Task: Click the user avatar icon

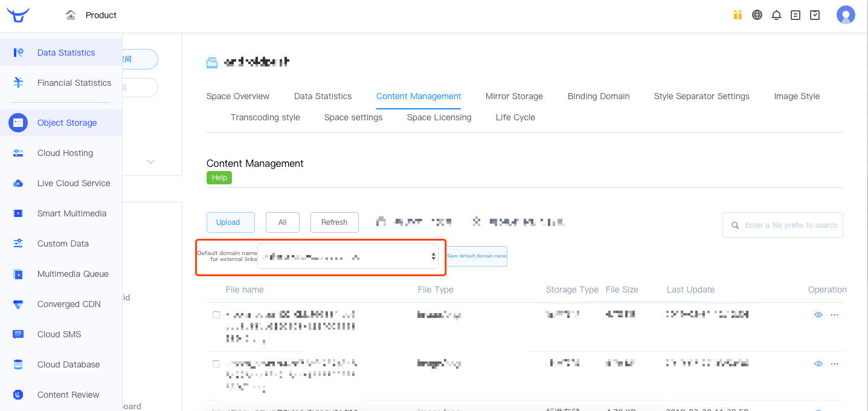Action: click(845, 15)
